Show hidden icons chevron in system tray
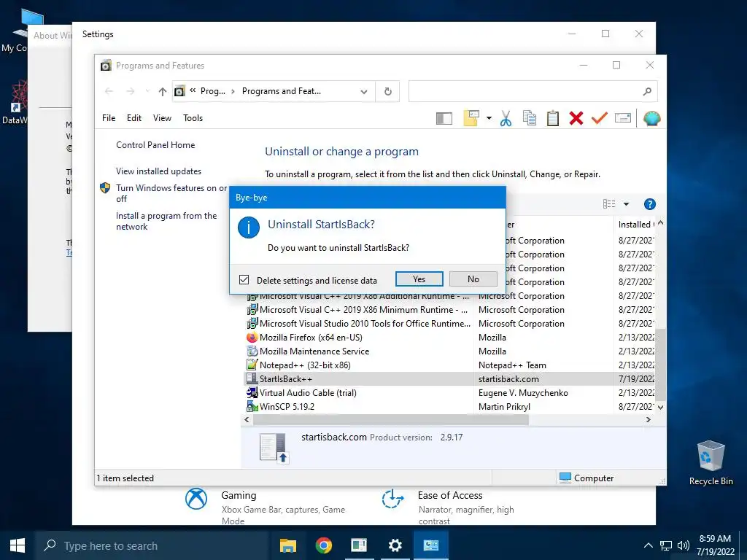Screen dimensions: 747x560 648,545
